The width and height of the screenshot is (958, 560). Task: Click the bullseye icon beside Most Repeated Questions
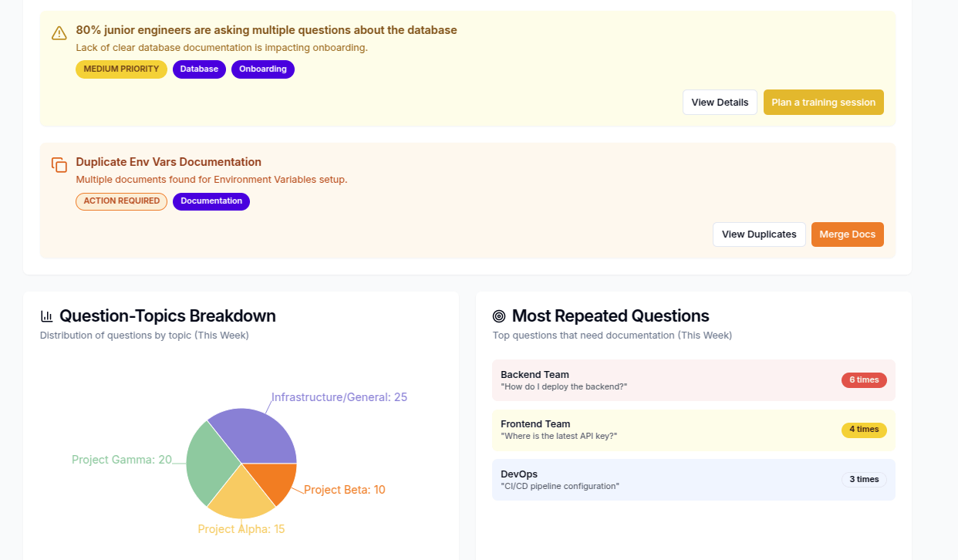pyautogui.click(x=498, y=315)
